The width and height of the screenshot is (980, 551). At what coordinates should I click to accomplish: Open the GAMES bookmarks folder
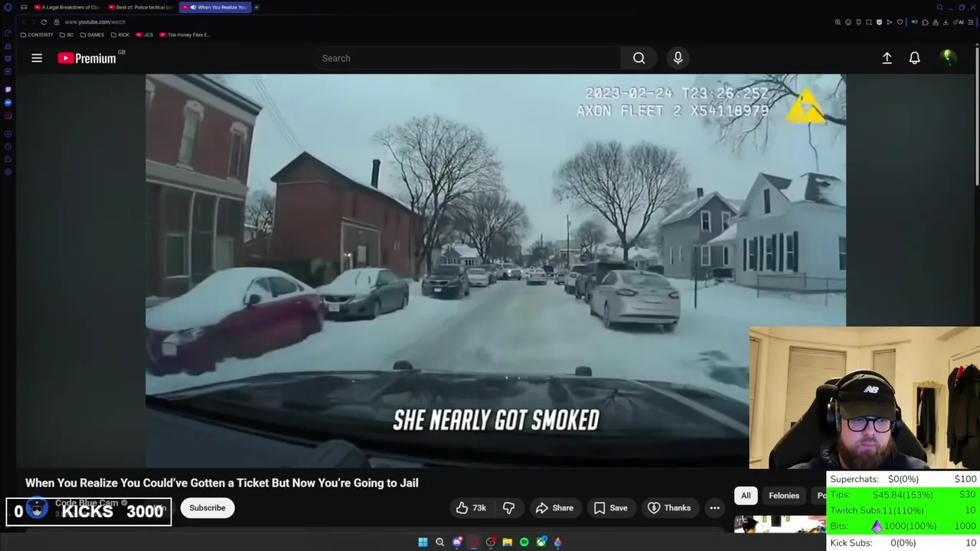click(x=93, y=34)
